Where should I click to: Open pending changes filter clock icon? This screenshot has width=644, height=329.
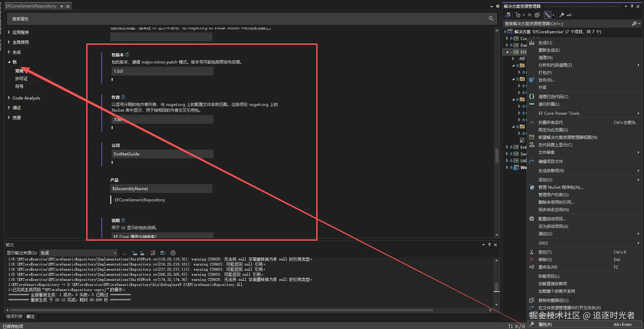coord(518,15)
